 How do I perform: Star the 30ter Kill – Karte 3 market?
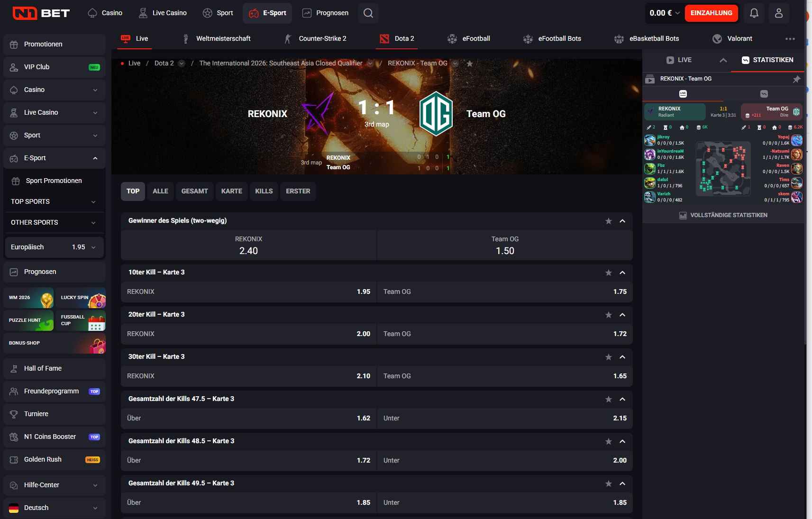click(609, 357)
